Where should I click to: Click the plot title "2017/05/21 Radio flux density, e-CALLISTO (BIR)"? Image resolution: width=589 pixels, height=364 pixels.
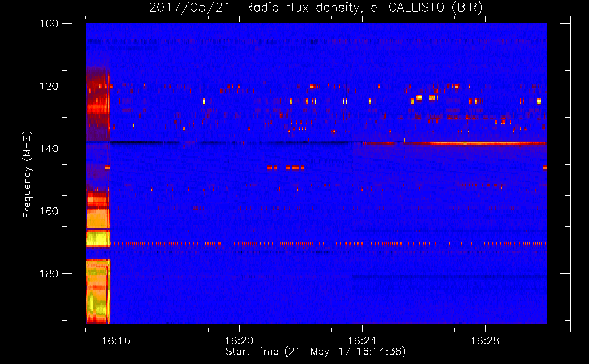click(x=316, y=7)
